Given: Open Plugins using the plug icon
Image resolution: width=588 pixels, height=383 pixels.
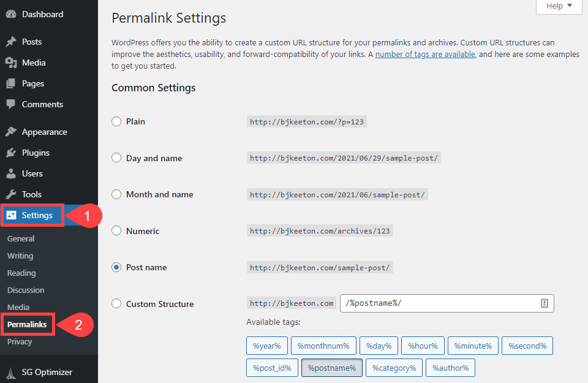Looking at the screenshot, I should coord(12,152).
